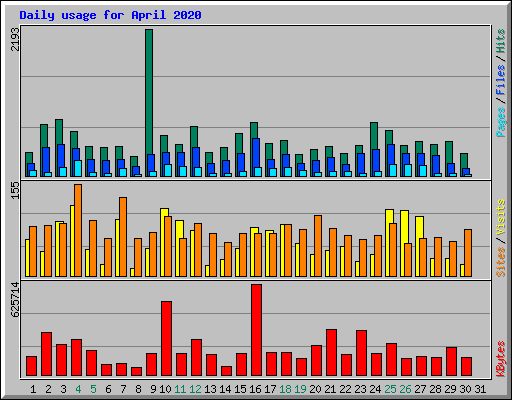
Task: Select the tallest red KBytes bar on day 16
Action: click(256, 330)
